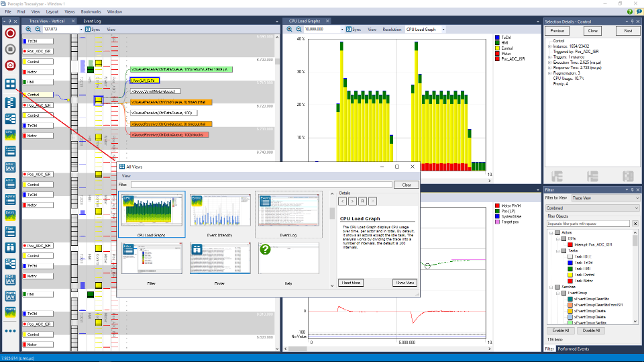Image resolution: width=644 pixels, height=362 pixels.
Task: Open All Views via the four-squares sidebar icon
Action: 10,84
